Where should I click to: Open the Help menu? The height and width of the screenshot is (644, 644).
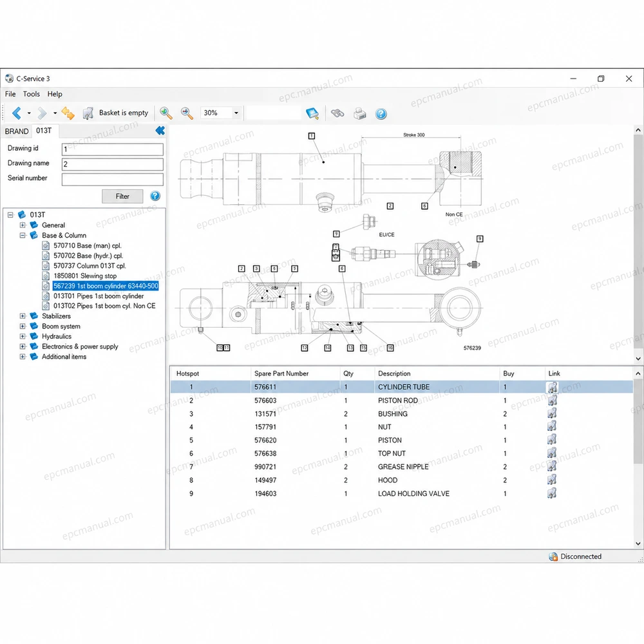(55, 94)
